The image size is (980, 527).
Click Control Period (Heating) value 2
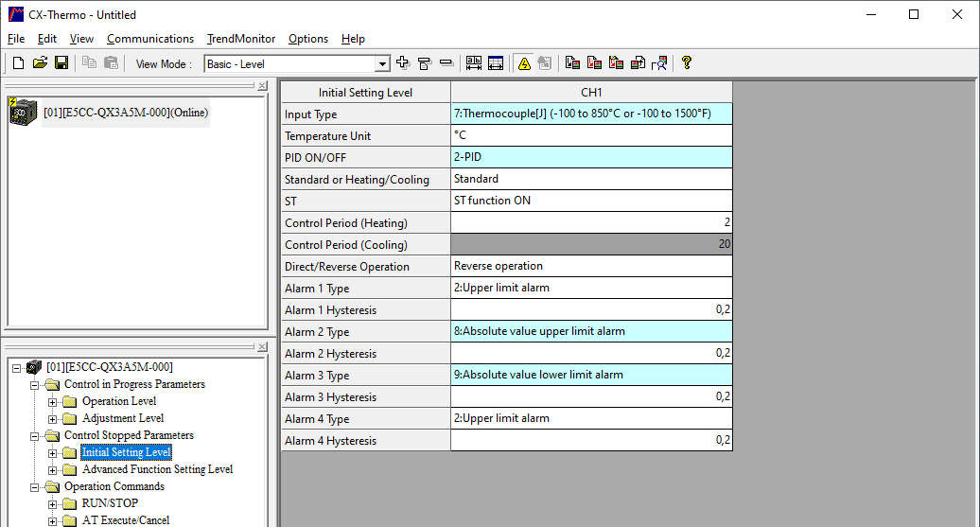tap(591, 222)
